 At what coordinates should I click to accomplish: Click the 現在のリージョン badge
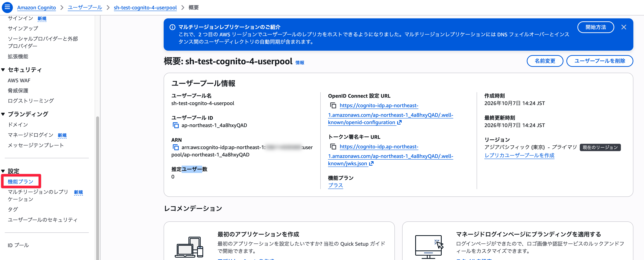(x=600, y=147)
